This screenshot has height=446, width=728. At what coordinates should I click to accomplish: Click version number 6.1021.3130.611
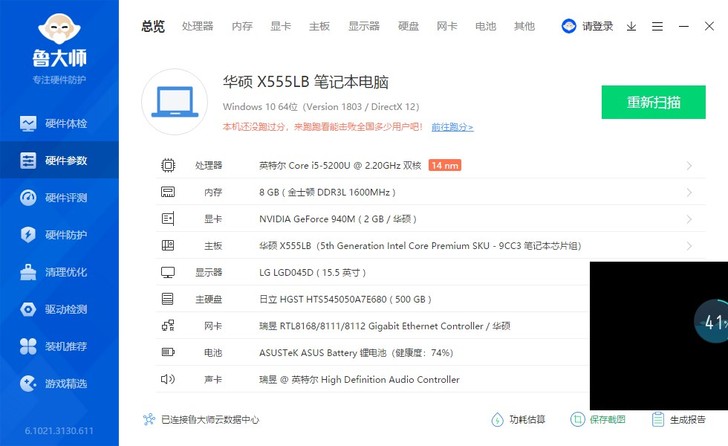(59, 431)
